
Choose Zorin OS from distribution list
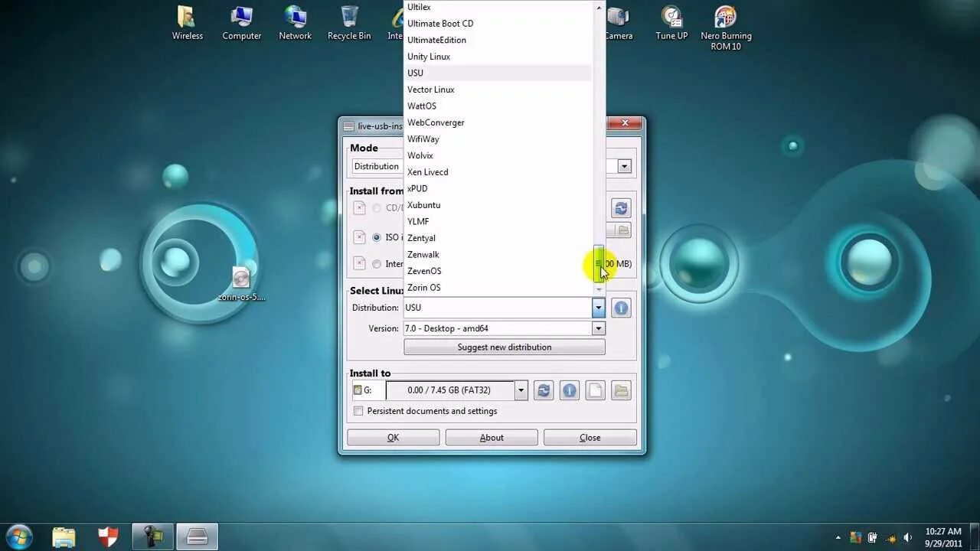coord(498,288)
